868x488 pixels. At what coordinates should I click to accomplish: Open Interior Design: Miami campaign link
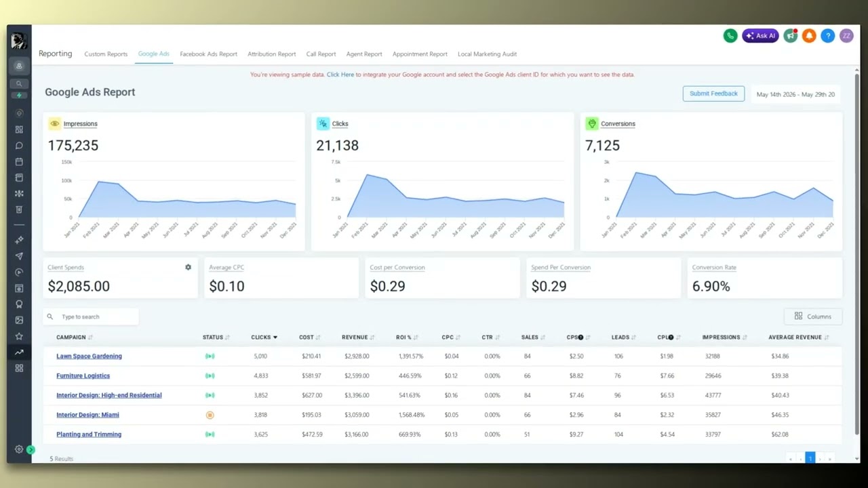[x=87, y=415]
